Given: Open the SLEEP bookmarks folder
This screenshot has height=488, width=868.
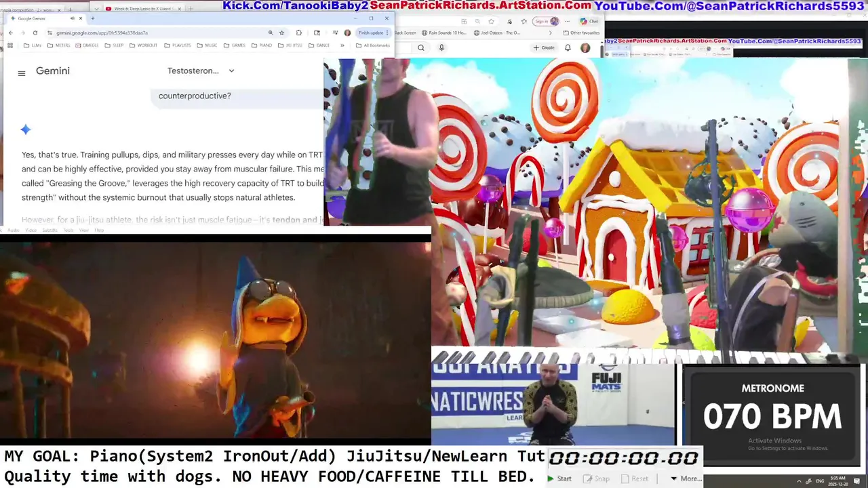Looking at the screenshot, I should click(114, 45).
